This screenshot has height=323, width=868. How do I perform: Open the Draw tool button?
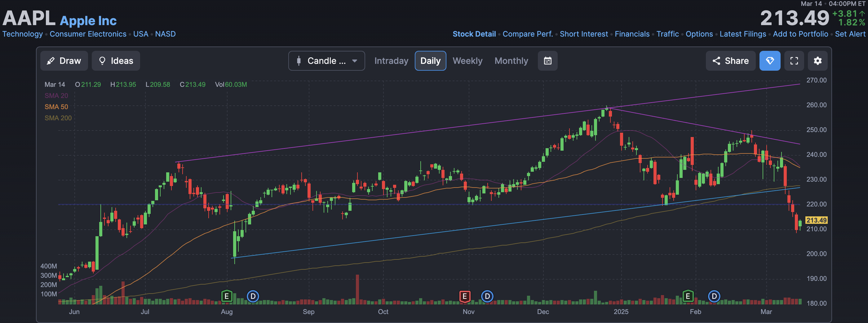(x=64, y=61)
